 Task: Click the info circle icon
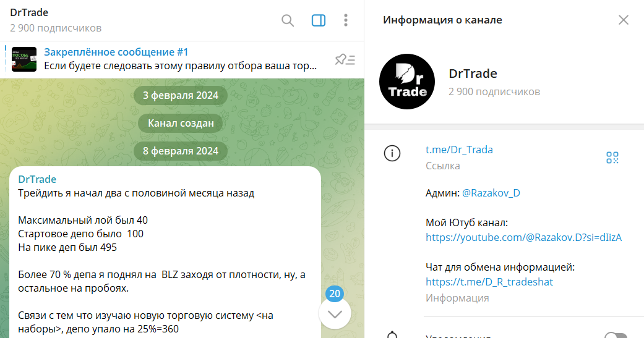(392, 154)
